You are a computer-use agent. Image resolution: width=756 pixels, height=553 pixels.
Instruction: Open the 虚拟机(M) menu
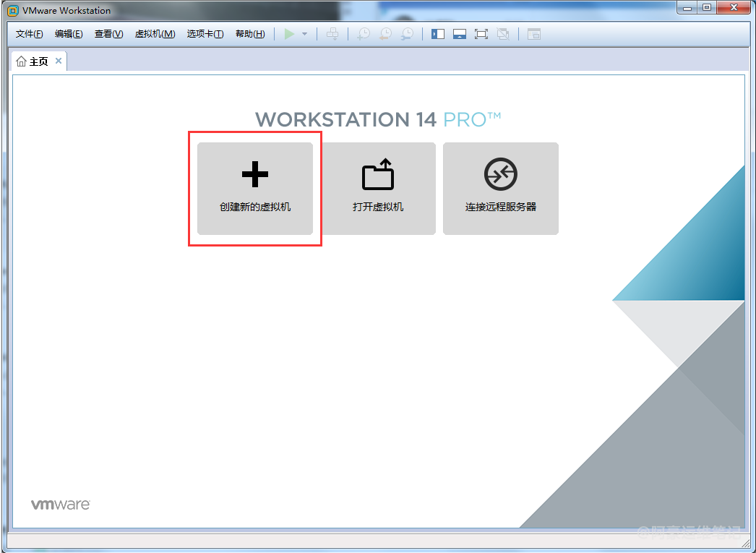[x=155, y=34]
